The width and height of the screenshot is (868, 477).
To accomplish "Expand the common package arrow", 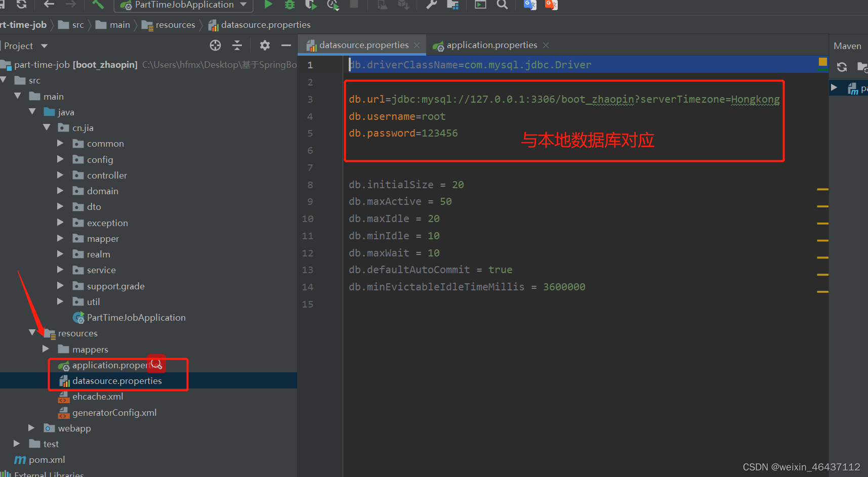I will point(61,143).
